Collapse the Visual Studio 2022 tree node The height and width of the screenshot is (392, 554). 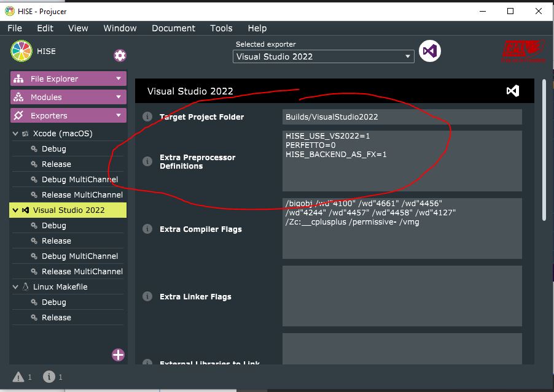click(15, 210)
